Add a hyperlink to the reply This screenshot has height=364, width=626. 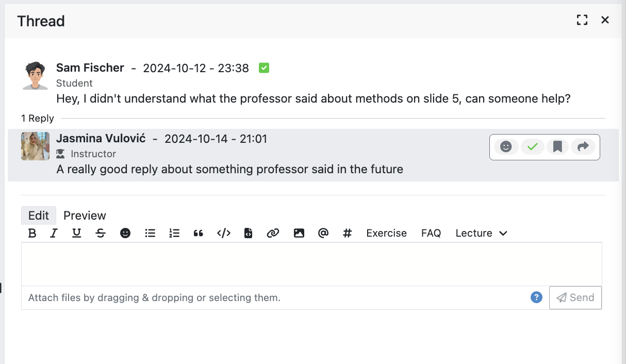[273, 234]
